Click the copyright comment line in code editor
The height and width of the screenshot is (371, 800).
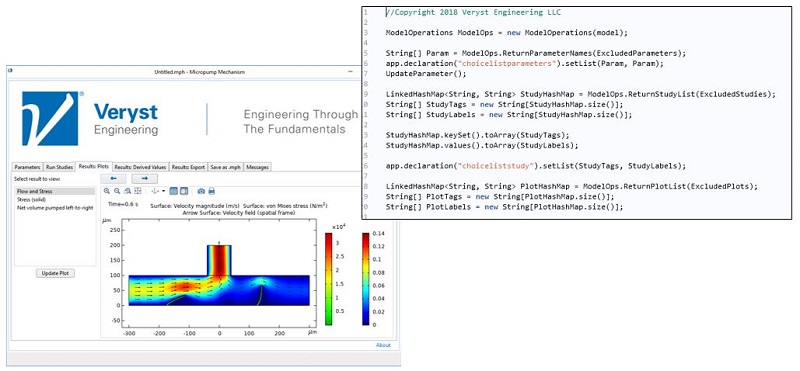[x=473, y=12]
